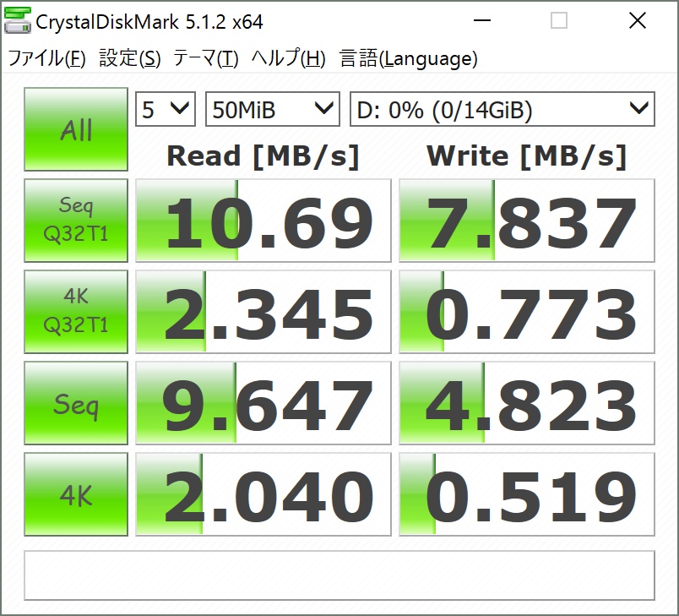Screen dimensions: 679x616
Task: Run the plain Seq benchmark
Action: pyautogui.click(x=76, y=403)
